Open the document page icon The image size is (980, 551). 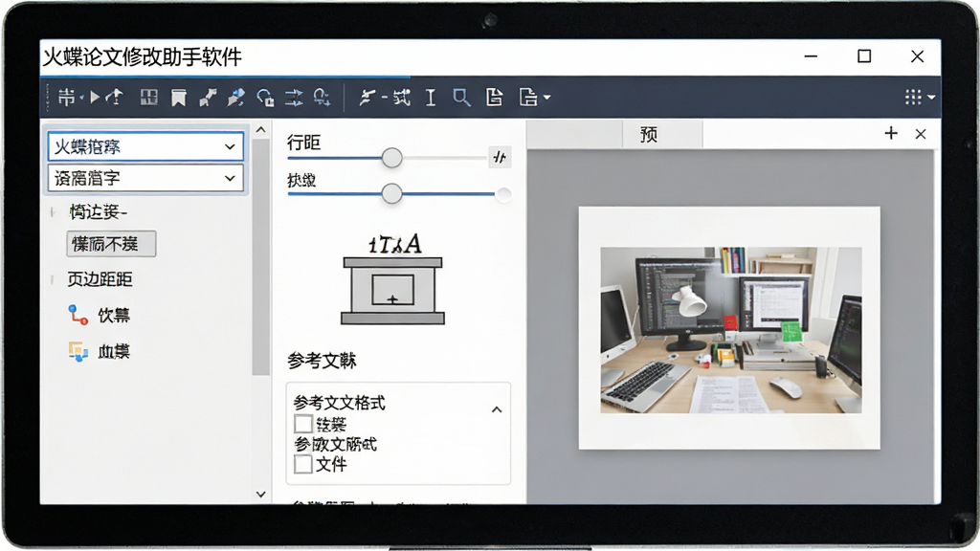point(495,97)
